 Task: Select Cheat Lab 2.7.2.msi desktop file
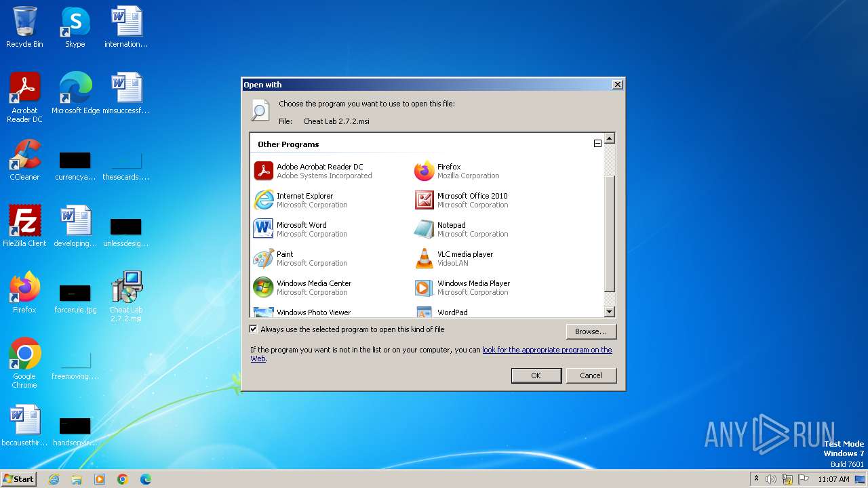[x=126, y=297]
